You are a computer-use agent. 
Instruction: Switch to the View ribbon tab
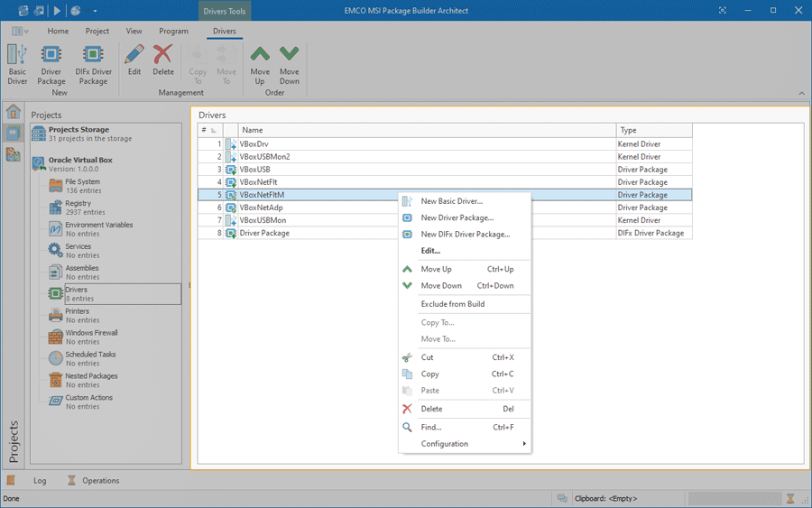point(134,31)
